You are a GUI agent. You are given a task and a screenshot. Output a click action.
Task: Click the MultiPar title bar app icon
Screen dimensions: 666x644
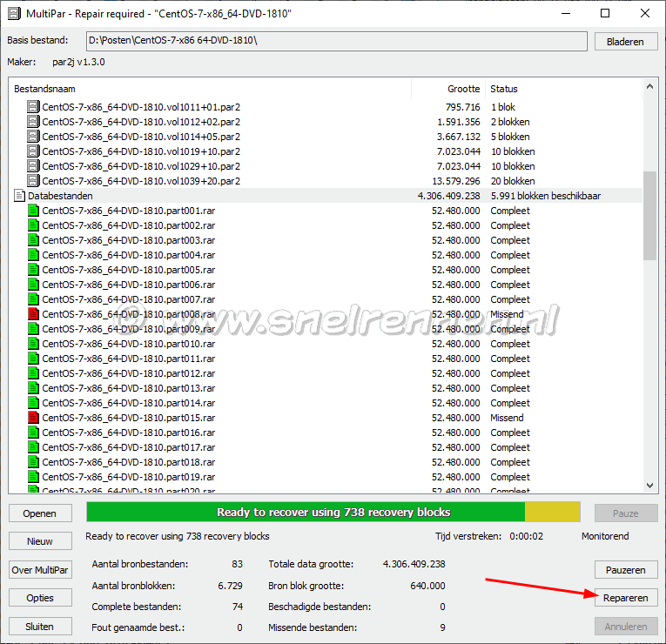[x=15, y=14]
